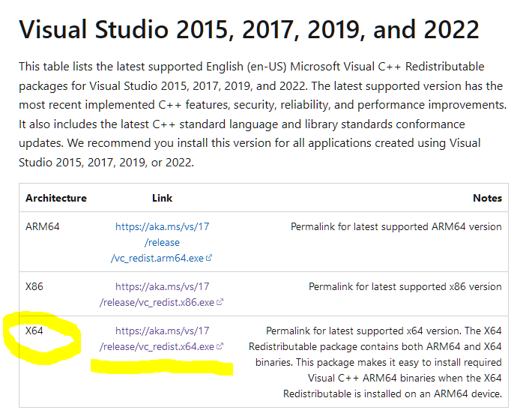532x413 pixels.
Task: Click "https://aka.ms/vs/17" text in X86 row
Action: pyautogui.click(x=162, y=286)
